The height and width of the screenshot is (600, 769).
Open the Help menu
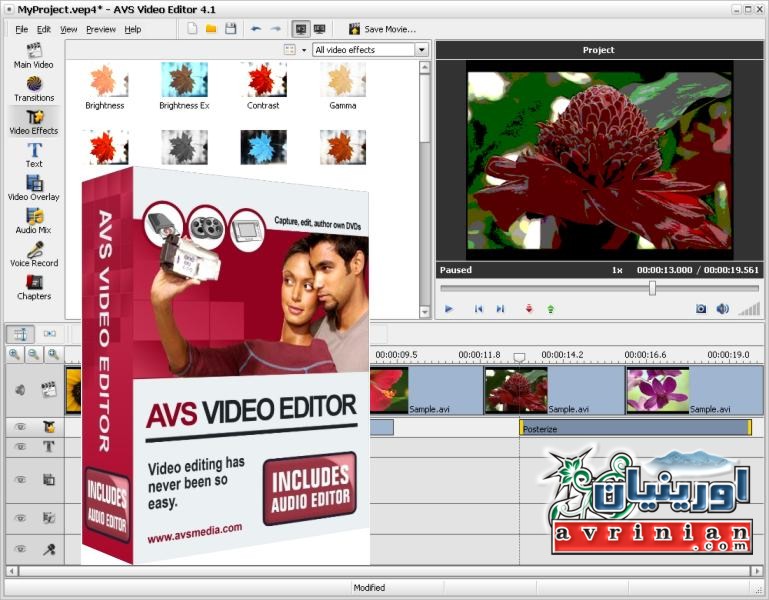pyautogui.click(x=132, y=29)
